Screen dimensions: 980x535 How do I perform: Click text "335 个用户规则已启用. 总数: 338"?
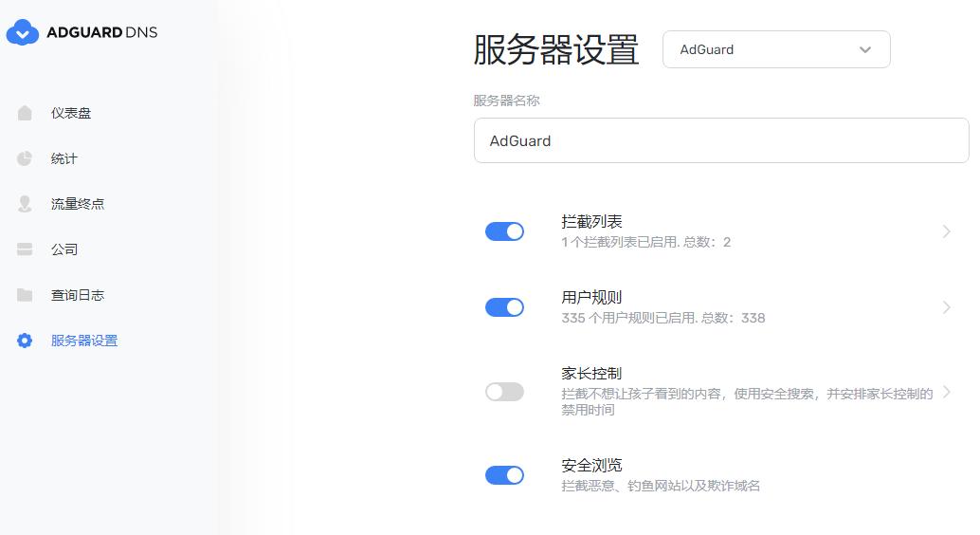(663, 318)
